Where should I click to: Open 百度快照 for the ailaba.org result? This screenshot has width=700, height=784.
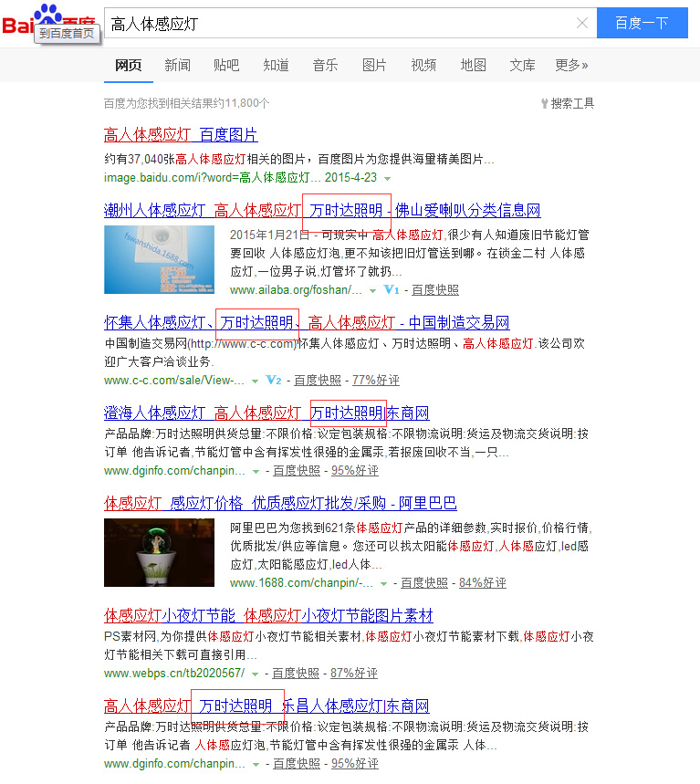click(435, 290)
